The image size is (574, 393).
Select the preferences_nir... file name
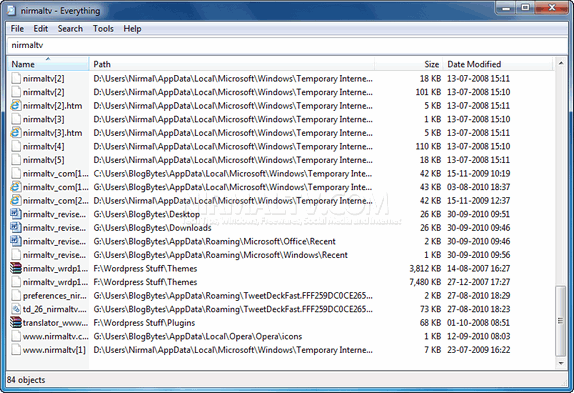click(x=55, y=295)
